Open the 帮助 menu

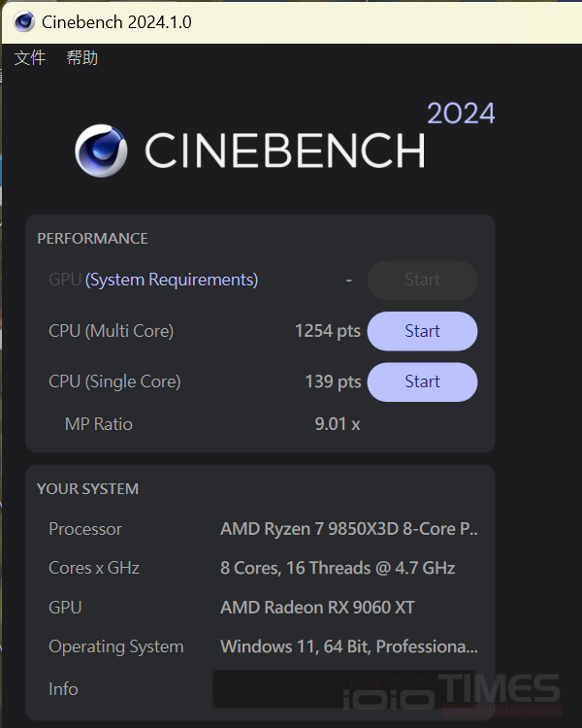coord(82,58)
